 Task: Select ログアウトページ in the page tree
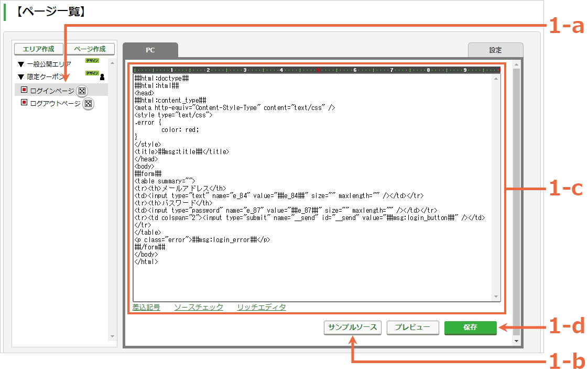pos(55,104)
